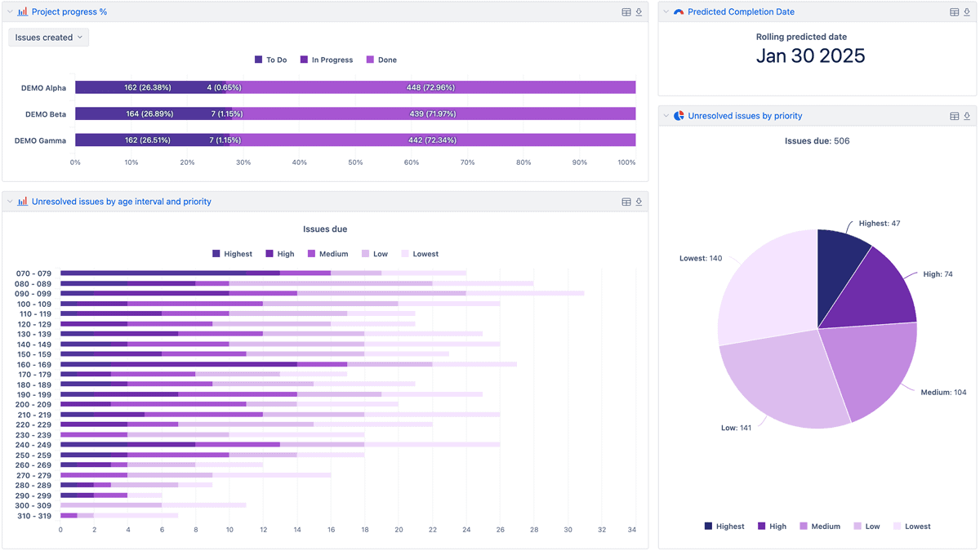
Task: Toggle To Do series in progress chart legend
Action: point(270,60)
